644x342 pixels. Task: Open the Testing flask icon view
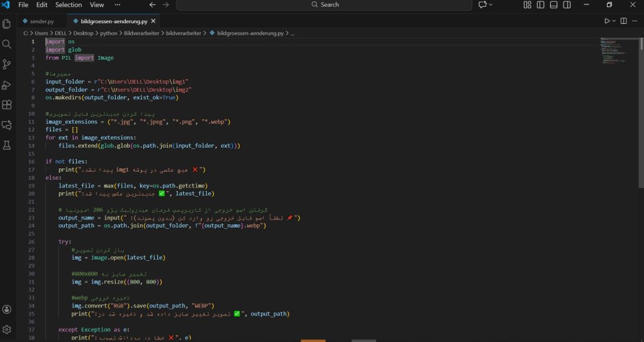[x=7, y=145]
